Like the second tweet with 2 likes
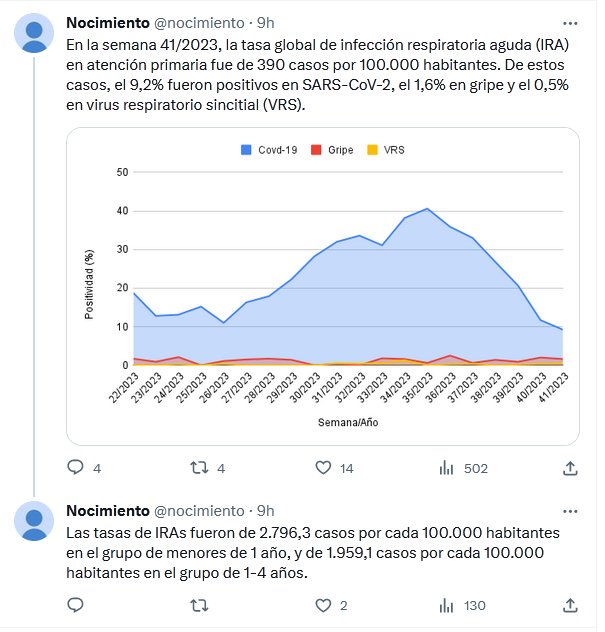 coord(324,604)
